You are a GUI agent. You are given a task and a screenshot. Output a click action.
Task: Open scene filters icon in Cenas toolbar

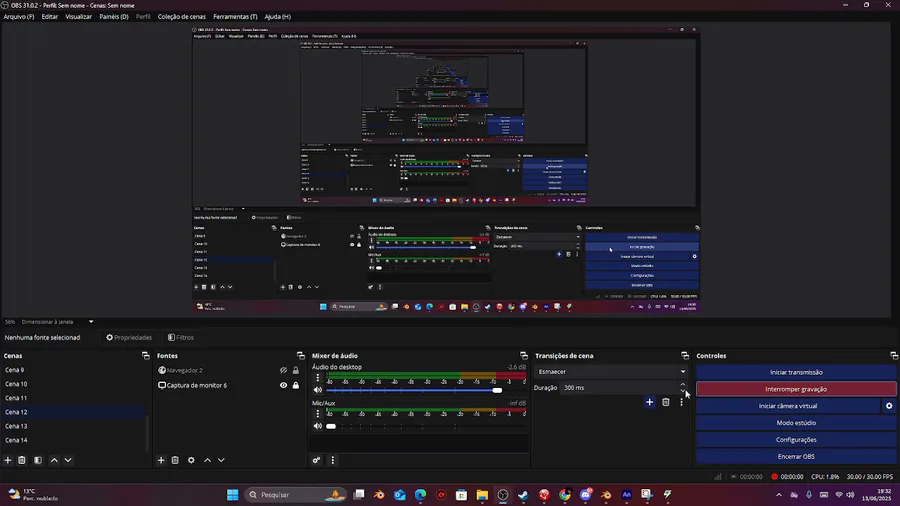(38, 460)
